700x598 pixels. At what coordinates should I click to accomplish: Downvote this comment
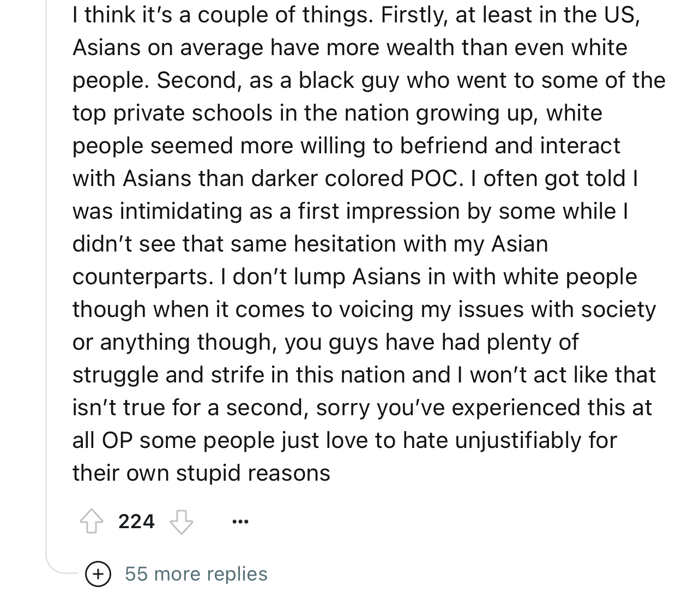(181, 522)
